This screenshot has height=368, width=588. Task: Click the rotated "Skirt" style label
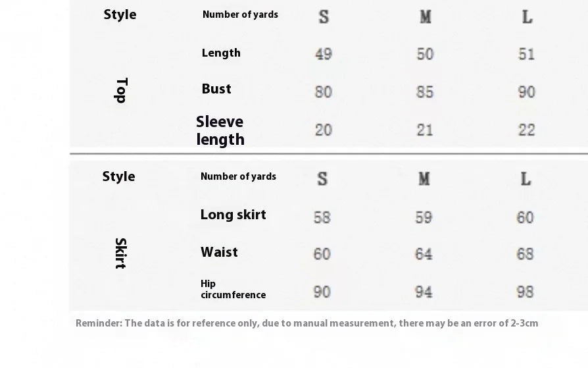coord(121,253)
